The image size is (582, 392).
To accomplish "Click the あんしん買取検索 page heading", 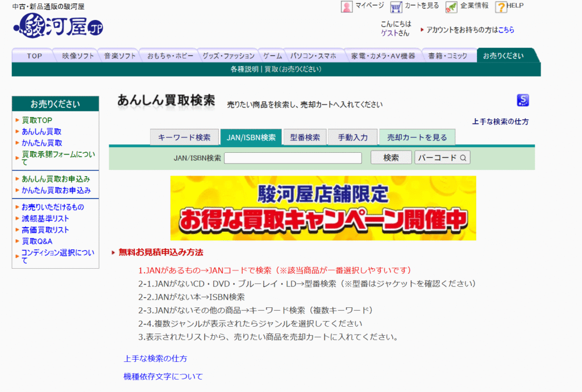I will [x=167, y=100].
